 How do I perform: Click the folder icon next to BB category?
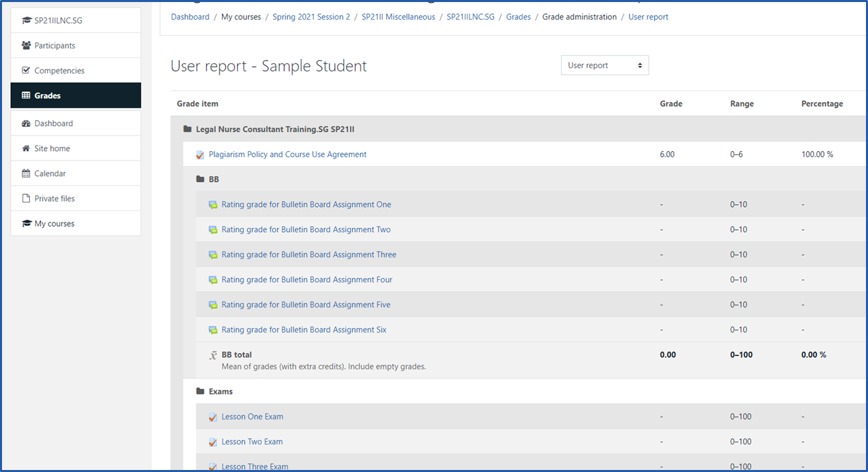click(x=200, y=180)
